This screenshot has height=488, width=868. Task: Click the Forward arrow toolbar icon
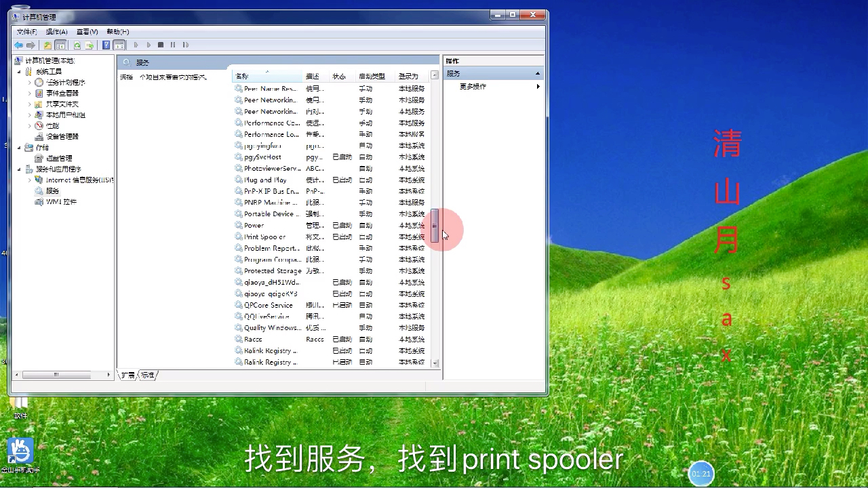31,45
